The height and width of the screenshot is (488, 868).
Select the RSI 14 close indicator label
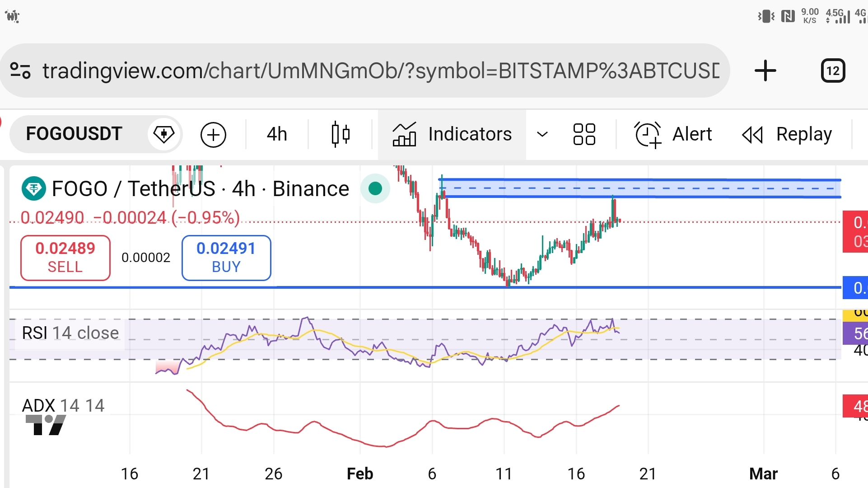click(x=70, y=333)
